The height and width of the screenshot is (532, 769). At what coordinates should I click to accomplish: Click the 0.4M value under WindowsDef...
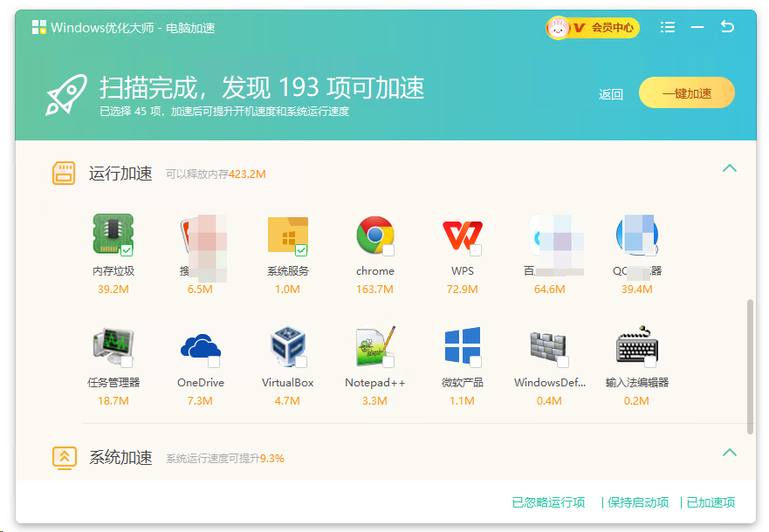549,401
